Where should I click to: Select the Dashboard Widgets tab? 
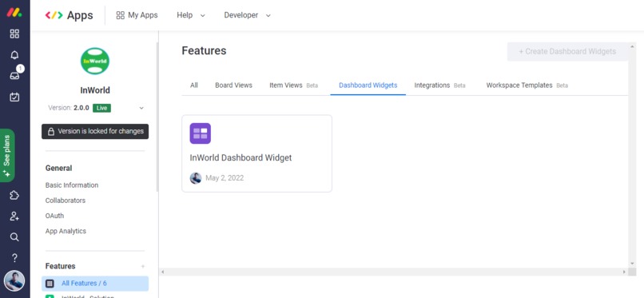(368, 85)
